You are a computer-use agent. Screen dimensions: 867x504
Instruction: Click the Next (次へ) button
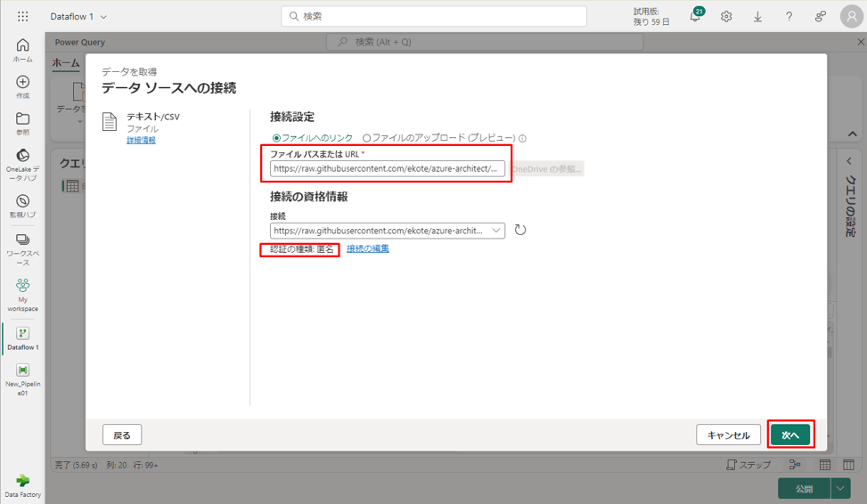point(790,435)
